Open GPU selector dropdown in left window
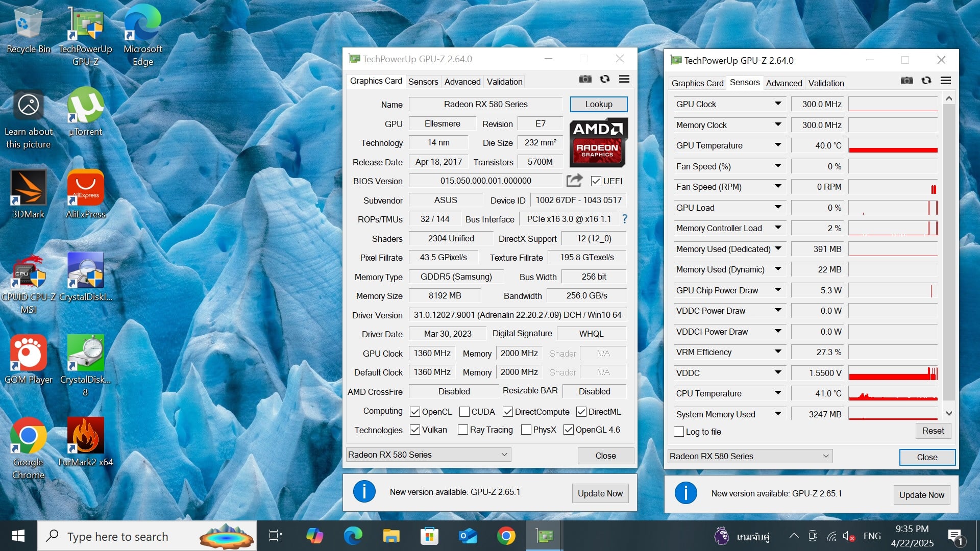Viewport: 980px width, 551px height. (x=428, y=455)
